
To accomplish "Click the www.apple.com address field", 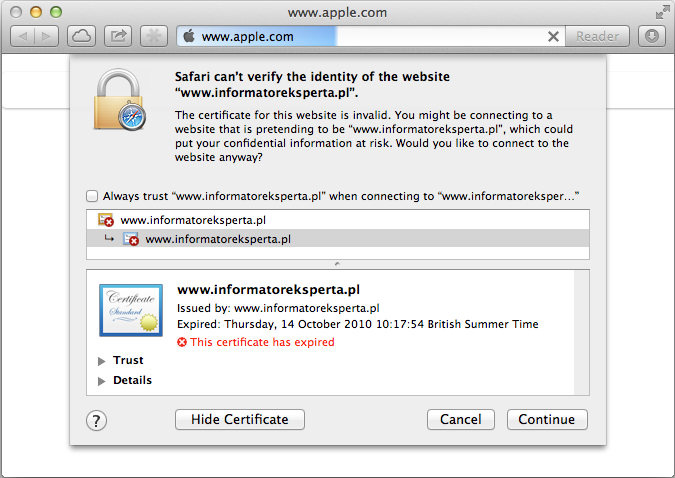I will tap(370, 37).
